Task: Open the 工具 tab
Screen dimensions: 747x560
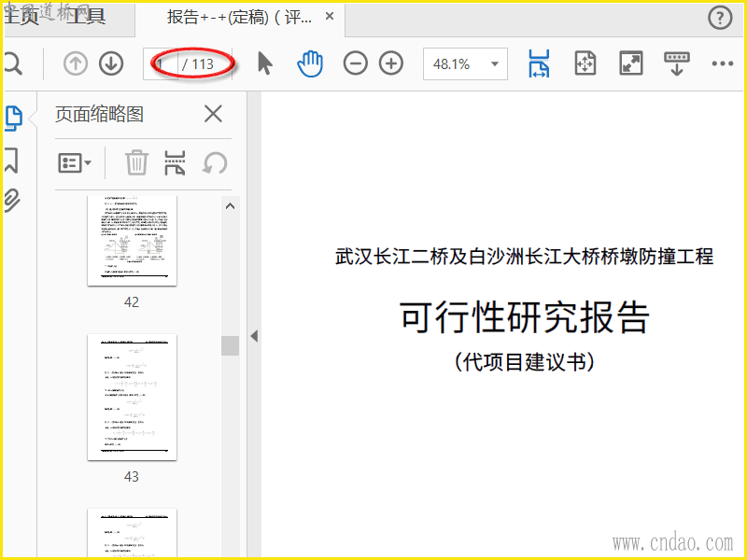Action: (86, 16)
